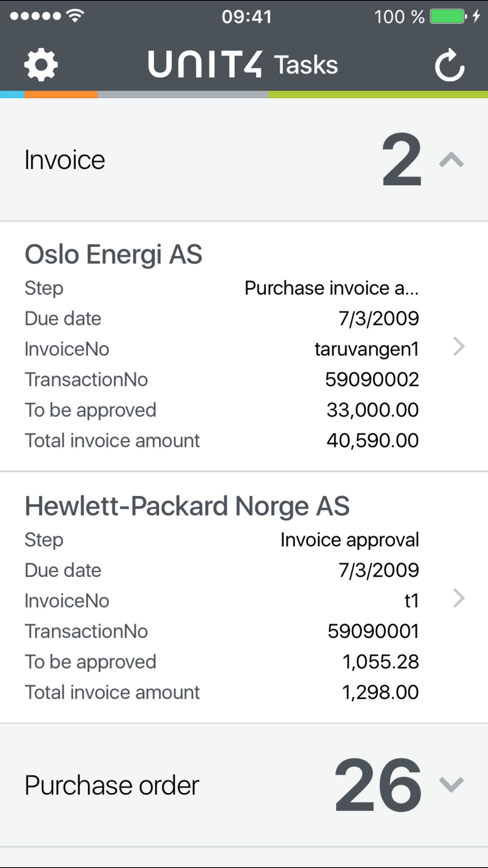Tap invoice number taruvangen1
Viewport: 488px width, 868px height.
367,349
